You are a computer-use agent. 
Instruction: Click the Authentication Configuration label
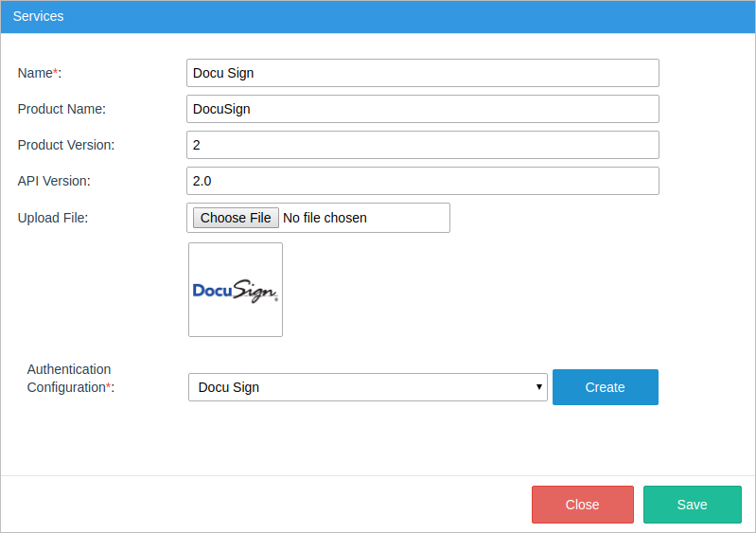[70, 379]
